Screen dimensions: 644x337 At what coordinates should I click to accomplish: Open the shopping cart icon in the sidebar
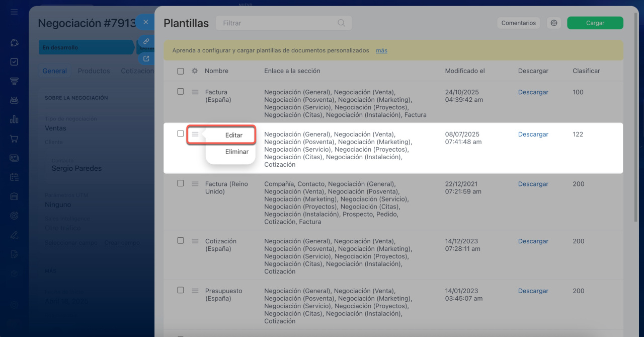pos(14,139)
